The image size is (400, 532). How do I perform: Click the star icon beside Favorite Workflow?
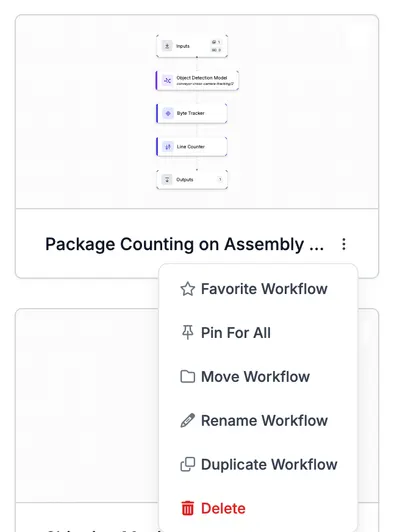[x=187, y=289]
